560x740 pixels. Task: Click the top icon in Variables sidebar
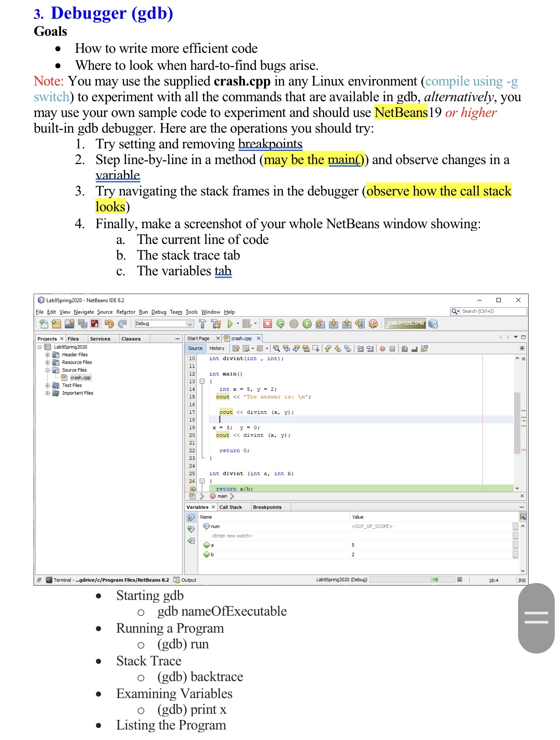[x=191, y=518]
